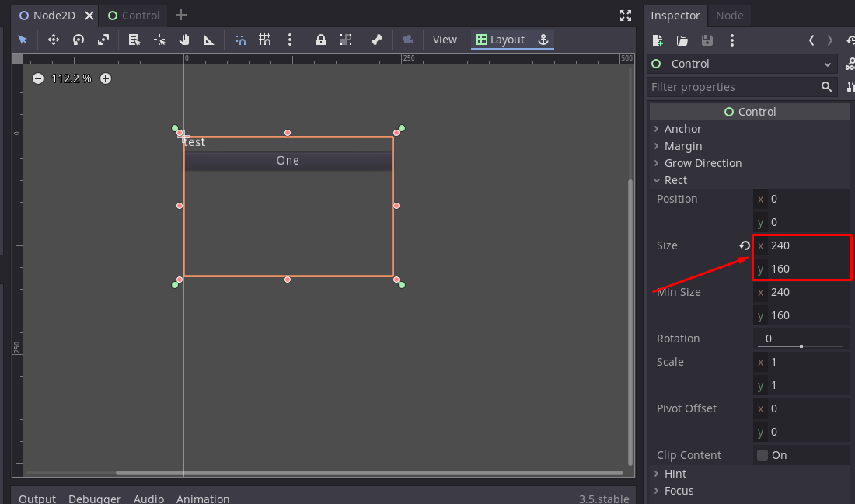Switch to the Node tab
This screenshot has height=504, width=855.
click(x=730, y=16)
